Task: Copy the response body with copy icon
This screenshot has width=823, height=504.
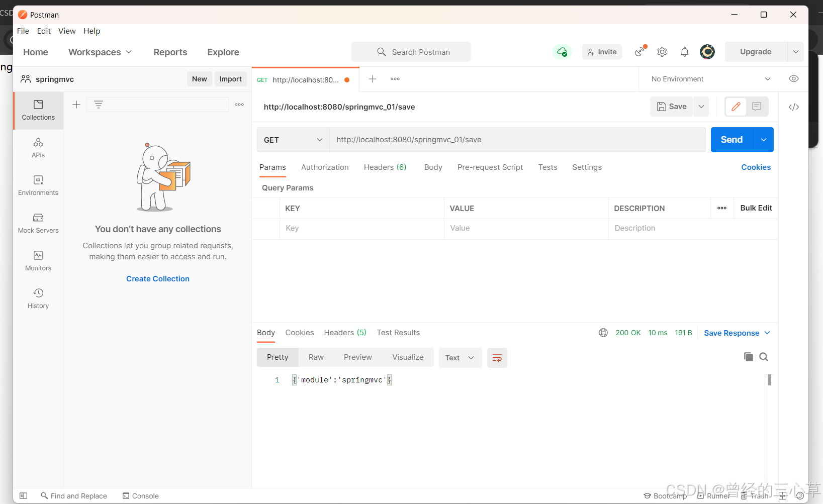Action: (x=749, y=357)
